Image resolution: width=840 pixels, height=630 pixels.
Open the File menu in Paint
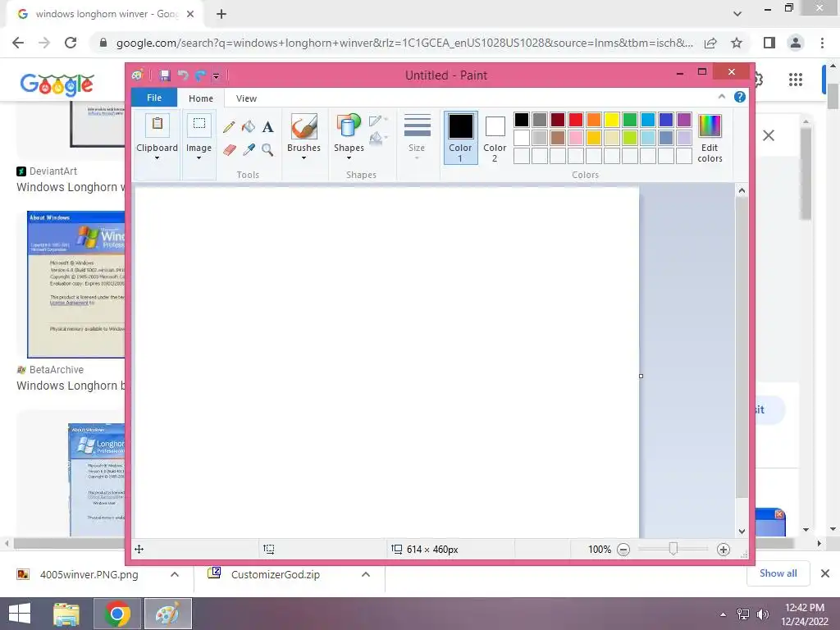(154, 98)
